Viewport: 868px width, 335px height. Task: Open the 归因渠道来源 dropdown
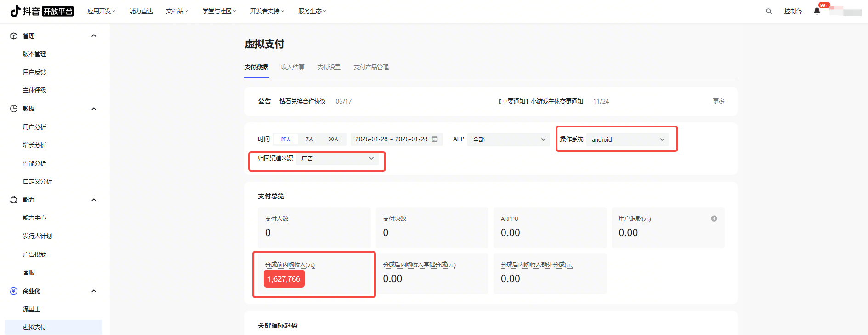click(x=337, y=158)
